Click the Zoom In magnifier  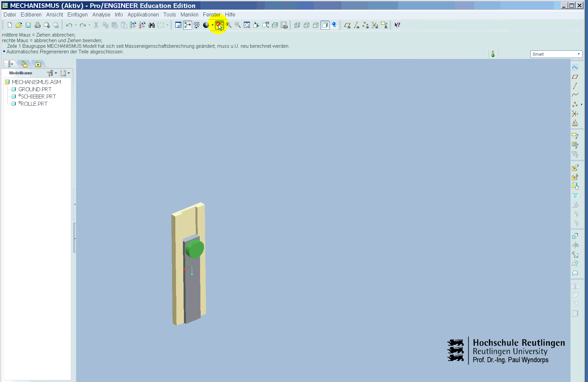(x=228, y=25)
